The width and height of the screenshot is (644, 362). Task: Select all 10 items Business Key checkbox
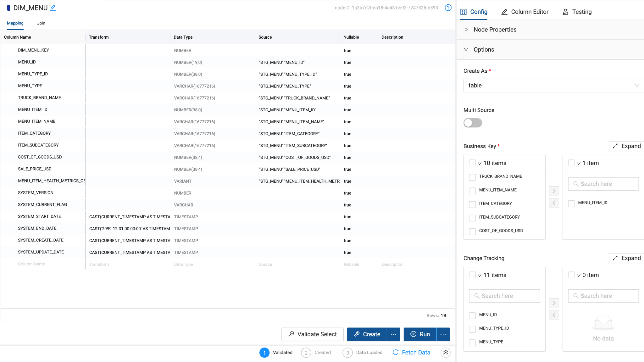coord(472,163)
